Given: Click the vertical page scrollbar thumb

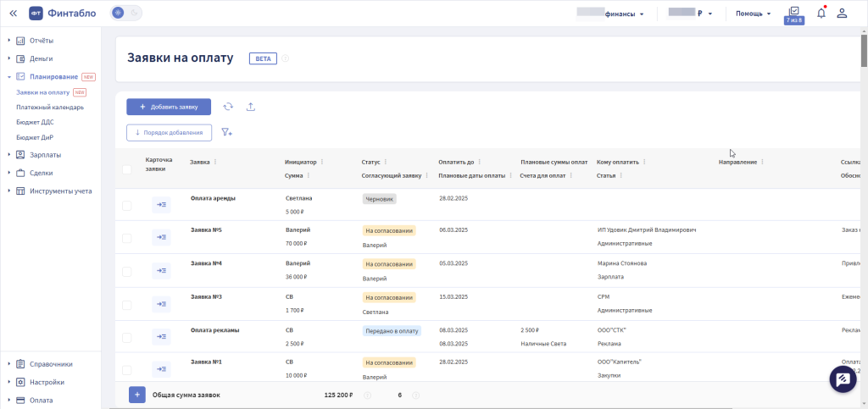Looking at the screenshot, I should tap(864, 50).
